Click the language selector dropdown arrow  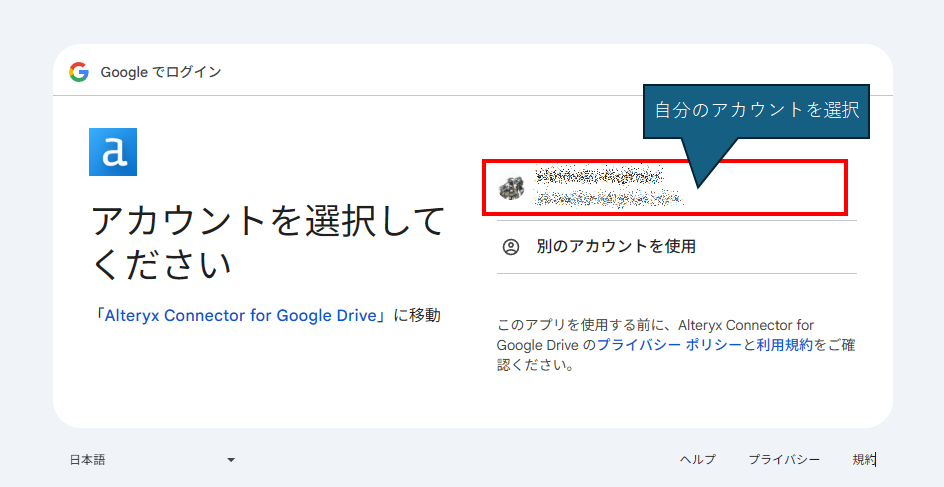231,460
